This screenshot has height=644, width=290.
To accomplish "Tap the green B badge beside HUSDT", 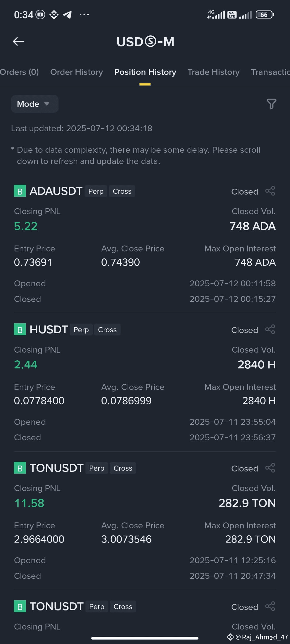I will pyautogui.click(x=20, y=330).
